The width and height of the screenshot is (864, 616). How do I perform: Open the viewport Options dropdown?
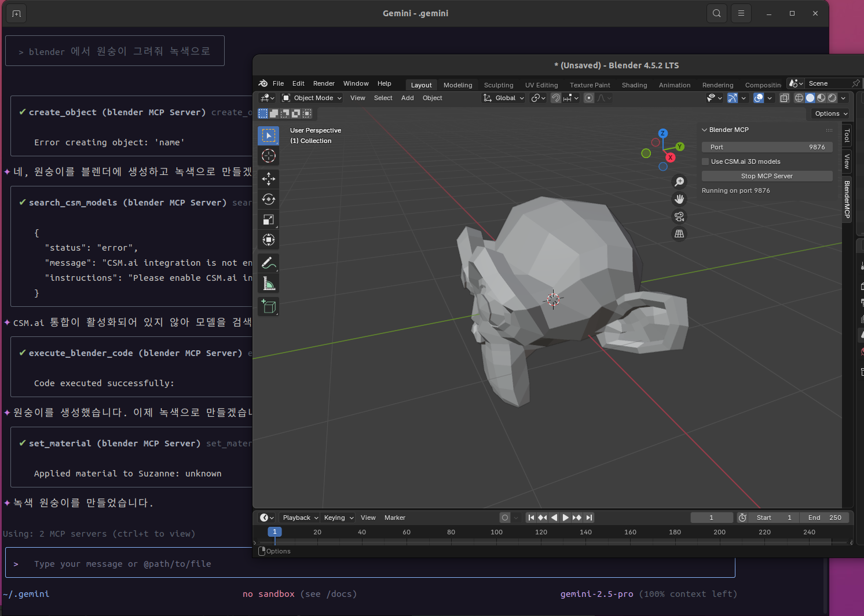(831, 113)
